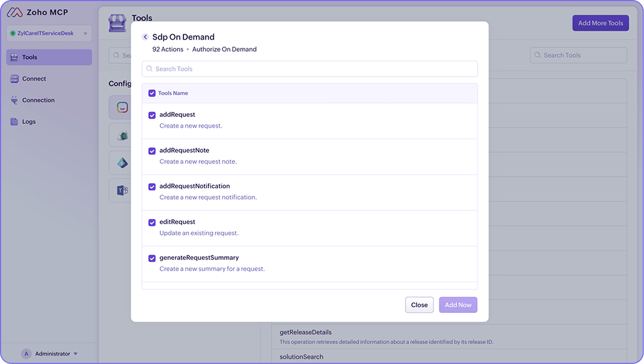Viewport: 644px width, 364px height.
Task: Click the search magnifier icon in dialog
Action: point(149,68)
